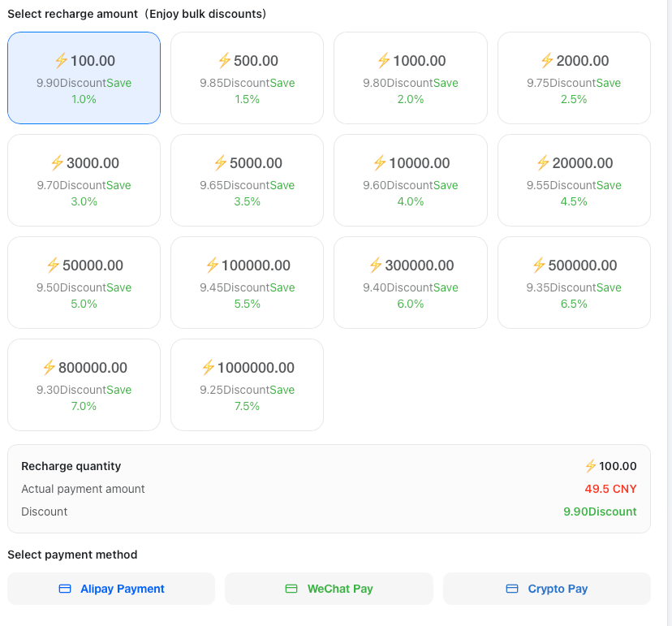Pick the 100000.00 recharge option
672x626 pixels.
pyautogui.click(x=248, y=283)
